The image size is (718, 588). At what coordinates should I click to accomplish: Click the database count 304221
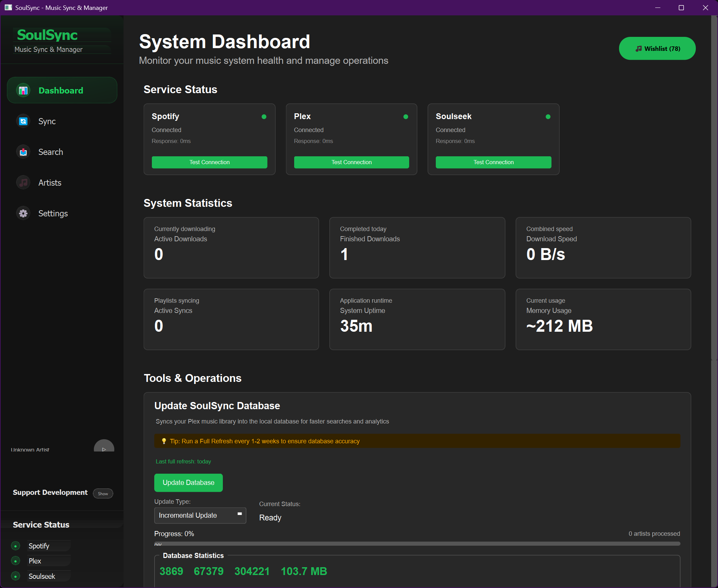coord(252,571)
